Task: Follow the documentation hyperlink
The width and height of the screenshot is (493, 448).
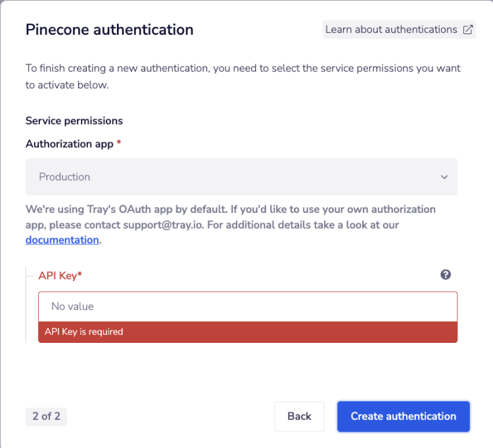Action: (x=62, y=240)
